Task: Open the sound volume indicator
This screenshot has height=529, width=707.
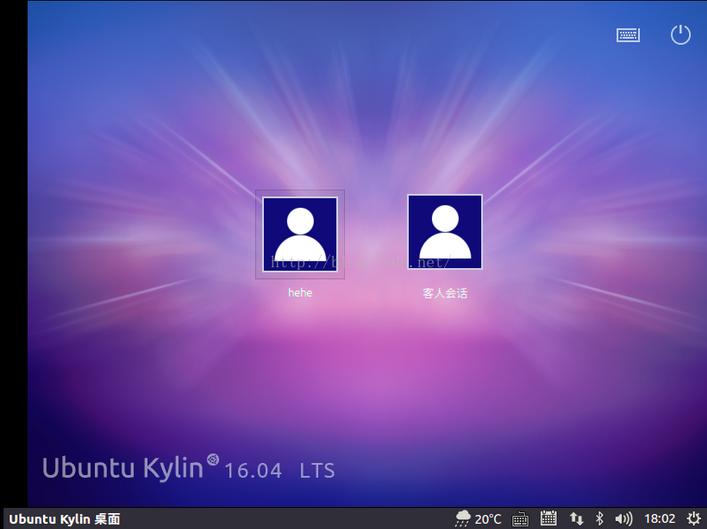Action: [x=624, y=519]
